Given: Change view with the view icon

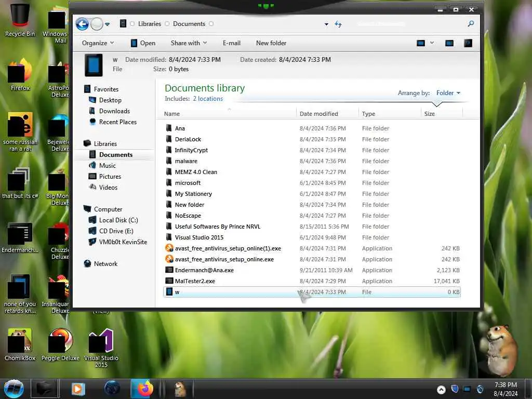Looking at the screenshot, I should pyautogui.click(x=421, y=43).
